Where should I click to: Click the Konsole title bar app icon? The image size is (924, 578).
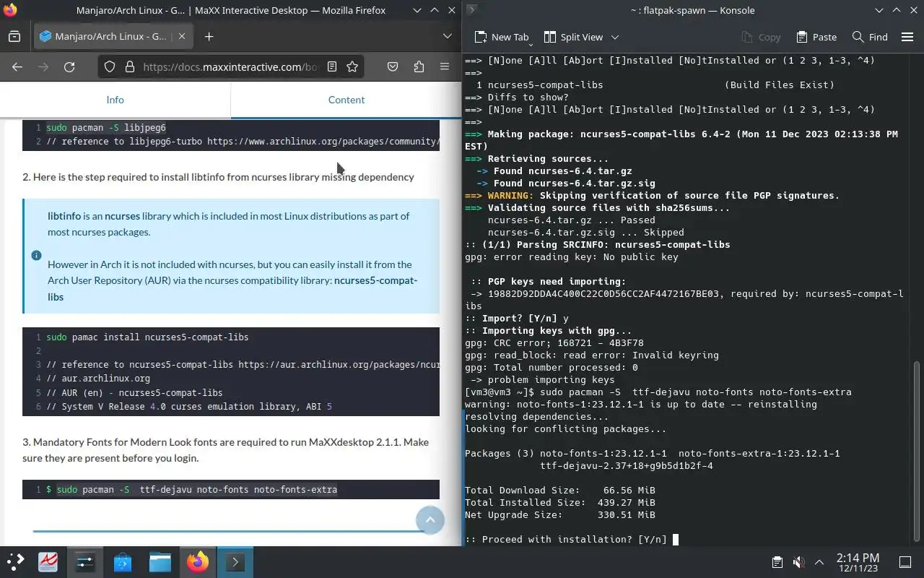[x=471, y=10]
